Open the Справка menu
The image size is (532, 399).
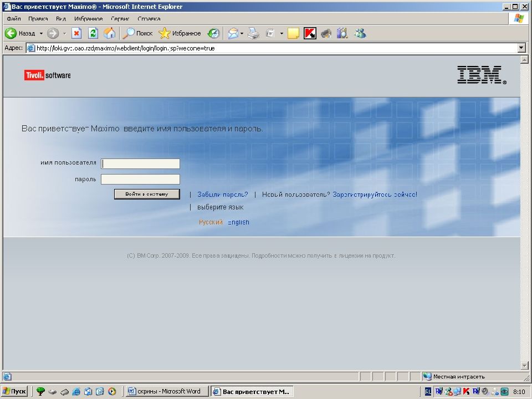[x=149, y=19]
